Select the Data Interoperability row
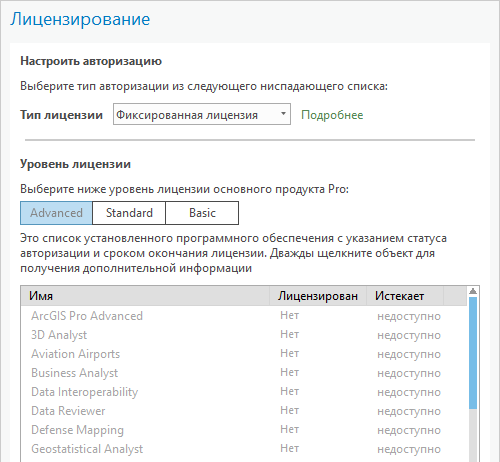This screenshot has height=462, width=500. (x=244, y=392)
